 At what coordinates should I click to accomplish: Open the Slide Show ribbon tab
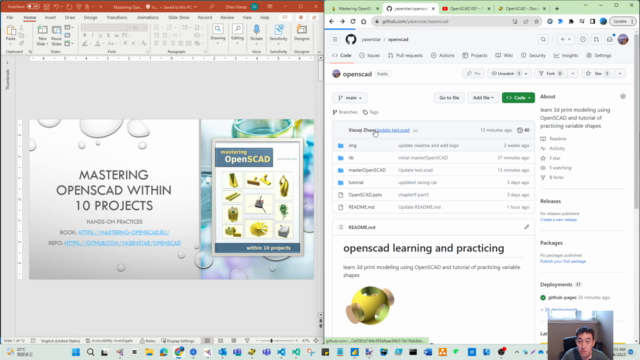[179, 18]
